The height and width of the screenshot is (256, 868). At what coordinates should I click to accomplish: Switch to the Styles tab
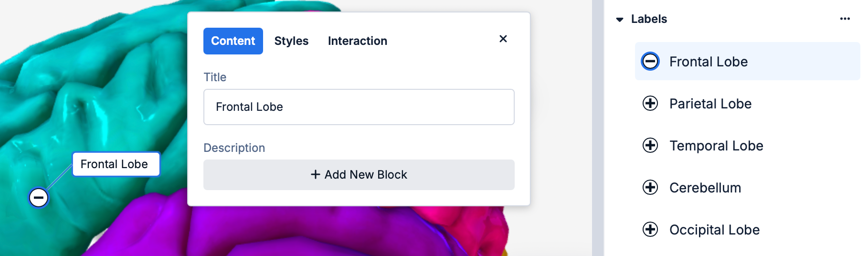coord(291,41)
